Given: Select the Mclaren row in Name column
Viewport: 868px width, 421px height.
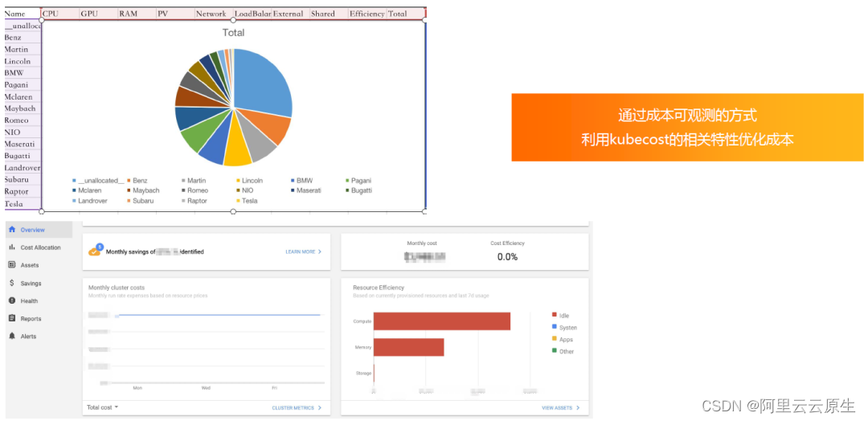Looking at the screenshot, I should [x=23, y=96].
